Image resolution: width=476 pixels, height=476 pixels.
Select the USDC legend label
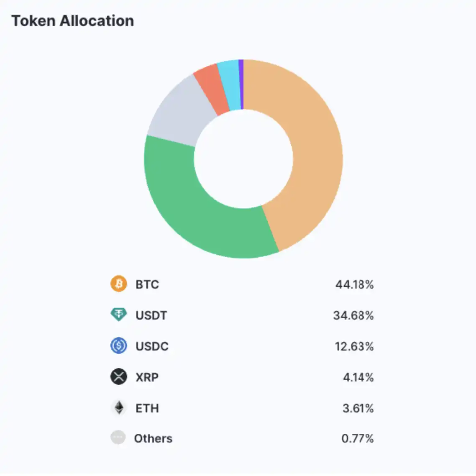coord(152,346)
